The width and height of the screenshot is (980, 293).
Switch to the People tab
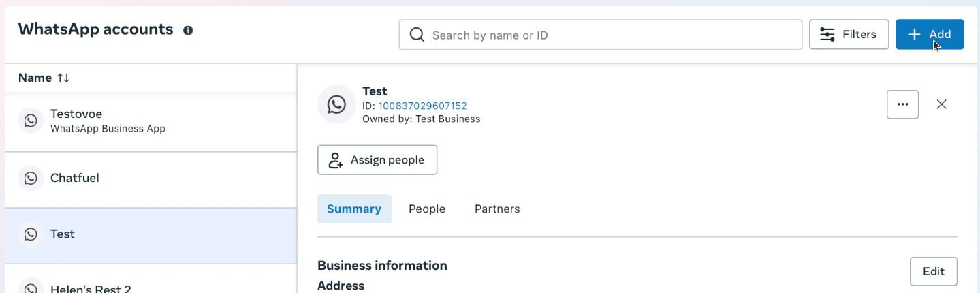point(427,209)
